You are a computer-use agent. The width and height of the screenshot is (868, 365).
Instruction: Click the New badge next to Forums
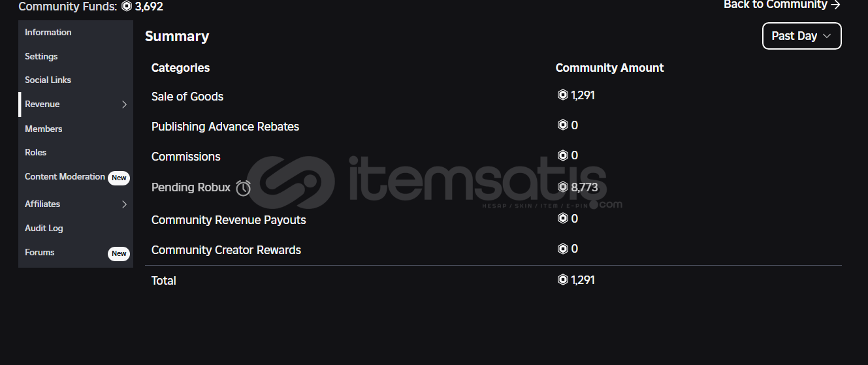(119, 253)
